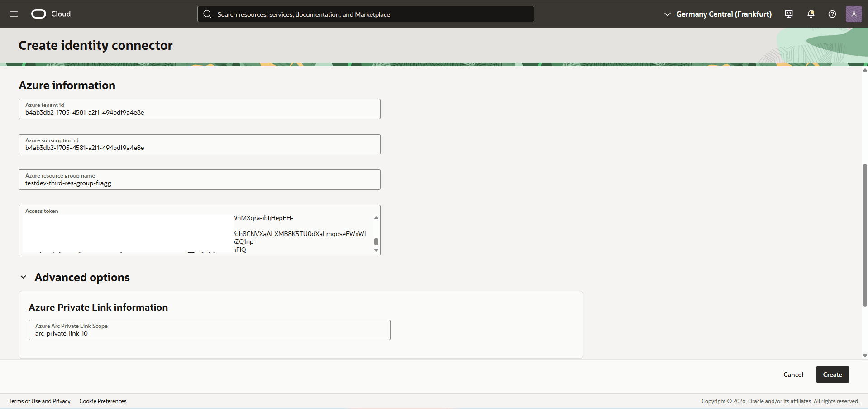
Task: Click the Oracle copyright notice text
Action: (x=780, y=401)
